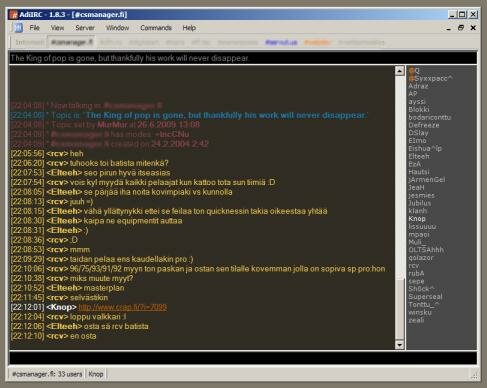
Task: Click rcv's 'miks muute myyt?' message
Action: 72,278
